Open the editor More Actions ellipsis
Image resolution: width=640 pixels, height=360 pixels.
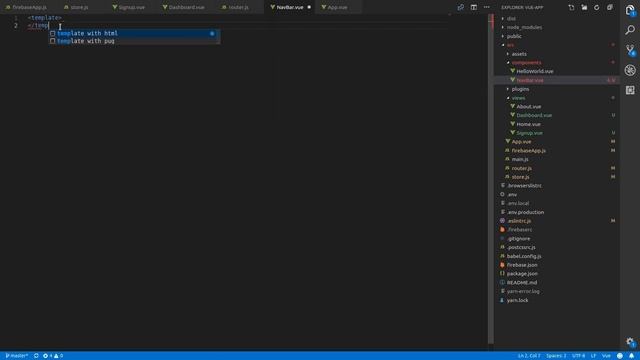tap(487, 7)
